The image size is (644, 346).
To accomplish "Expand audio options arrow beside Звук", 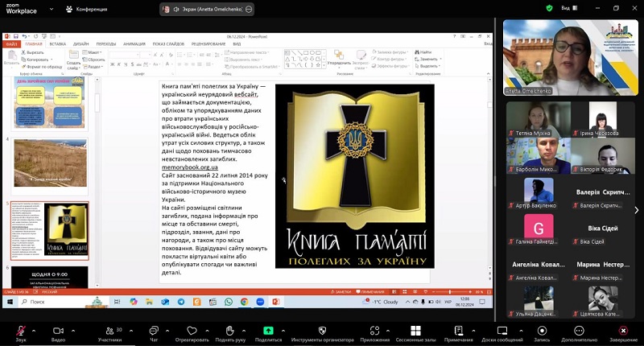I will (x=34, y=331).
